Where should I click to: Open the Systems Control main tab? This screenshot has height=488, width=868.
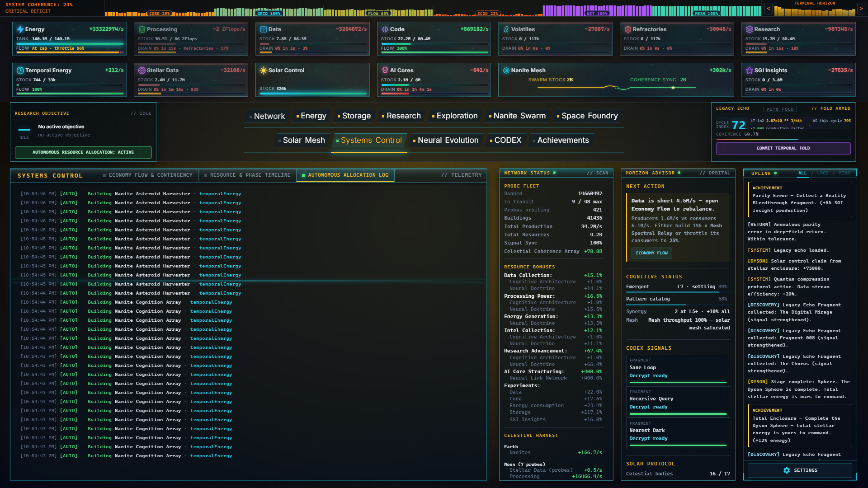(369, 141)
